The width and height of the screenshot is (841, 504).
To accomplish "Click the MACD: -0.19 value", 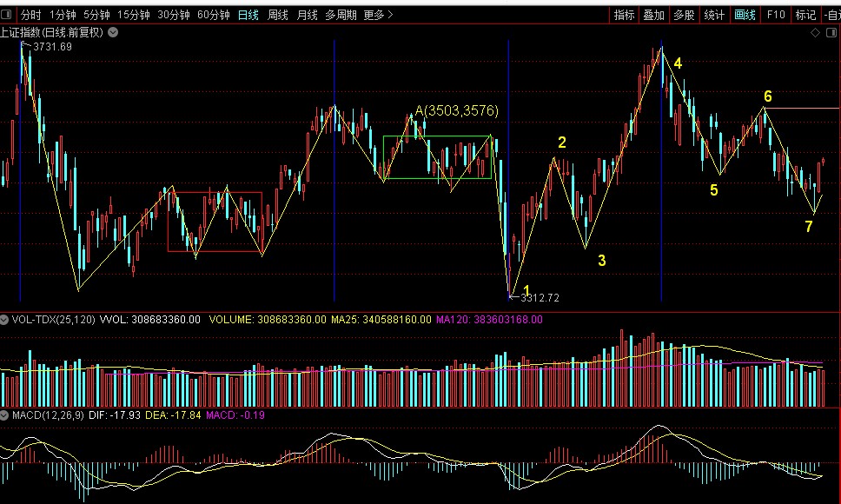I will click(235, 415).
